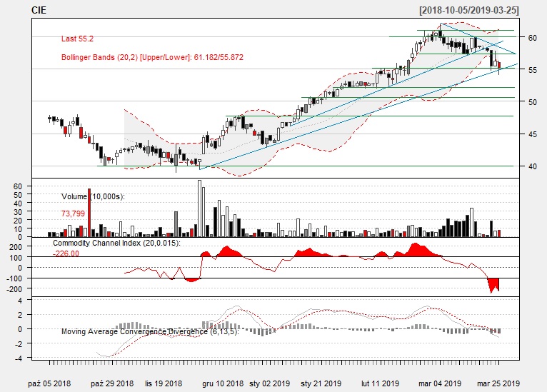Screen dimensions: 547x392
Task: Click the date label 'paź 29 2018'
Action: tap(112, 383)
